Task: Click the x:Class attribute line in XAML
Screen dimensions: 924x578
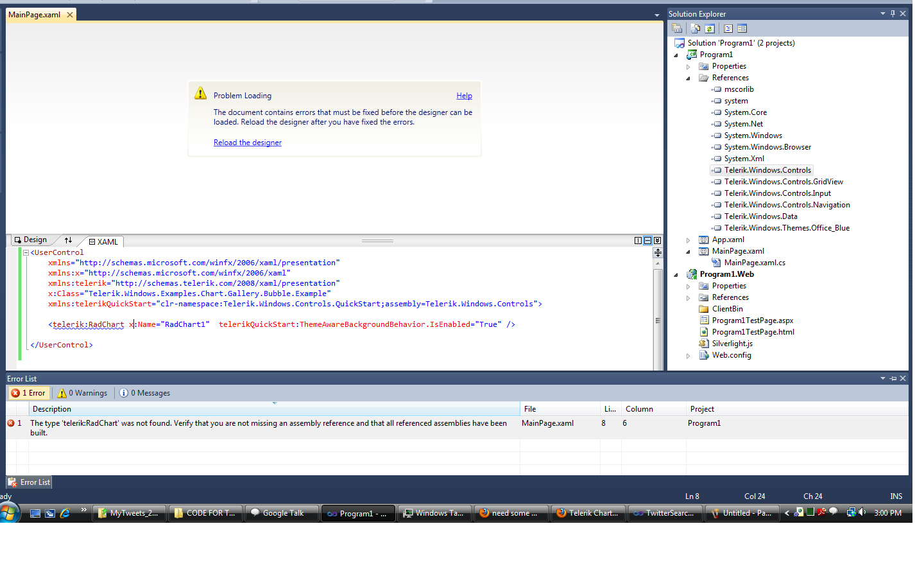Action: click(x=189, y=293)
